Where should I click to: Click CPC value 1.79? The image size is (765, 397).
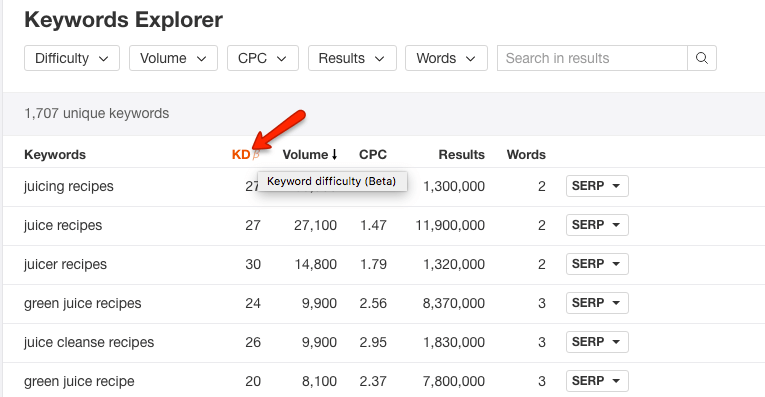pyautogui.click(x=373, y=264)
